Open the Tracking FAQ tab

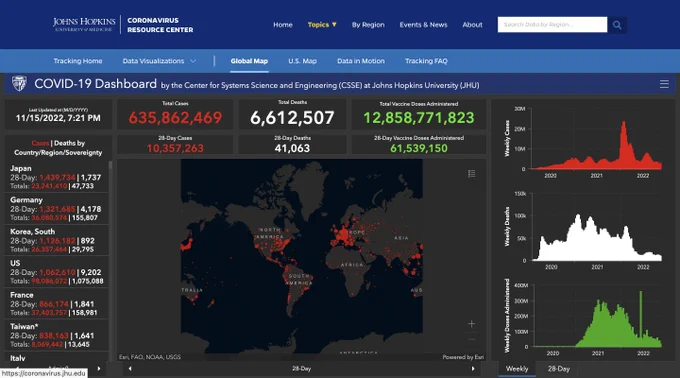(x=426, y=61)
